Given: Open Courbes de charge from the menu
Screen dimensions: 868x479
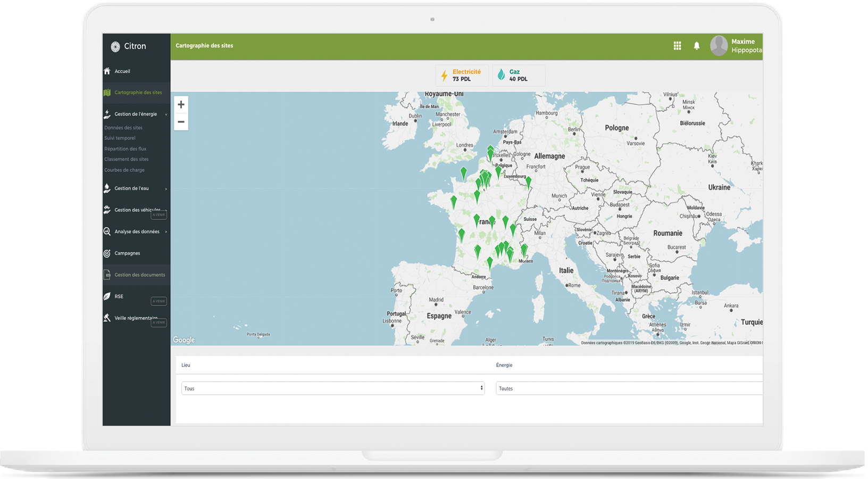Looking at the screenshot, I should (x=124, y=170).
